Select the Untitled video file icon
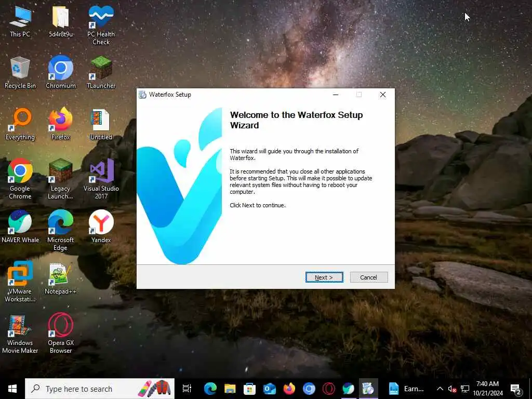The height and width of the screenshot is (399, 532). click(101, 124)
